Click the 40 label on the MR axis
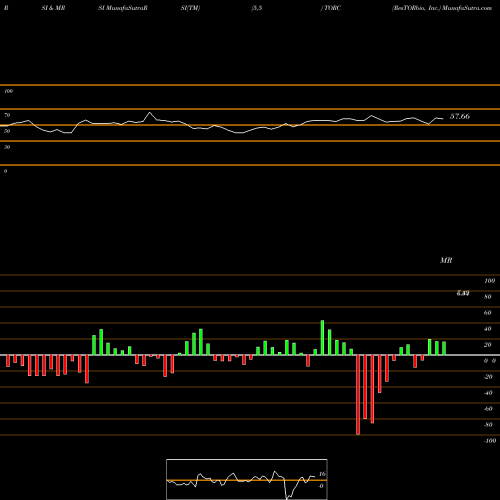The width and height of the screenshot is (500, 500). 488,329
